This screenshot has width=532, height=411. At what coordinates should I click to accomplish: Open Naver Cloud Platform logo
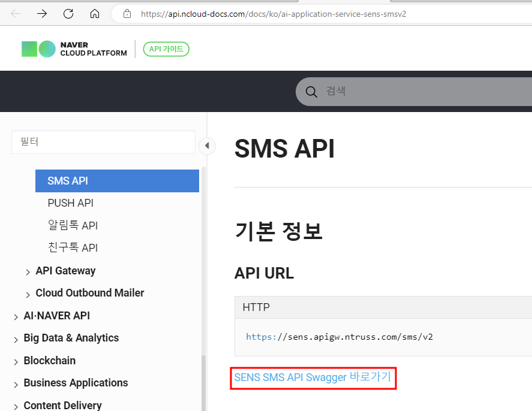74,49
